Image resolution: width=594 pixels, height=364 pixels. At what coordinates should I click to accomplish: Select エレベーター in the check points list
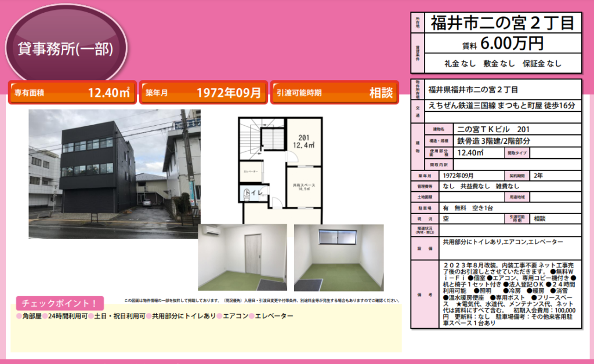(274, 316)
